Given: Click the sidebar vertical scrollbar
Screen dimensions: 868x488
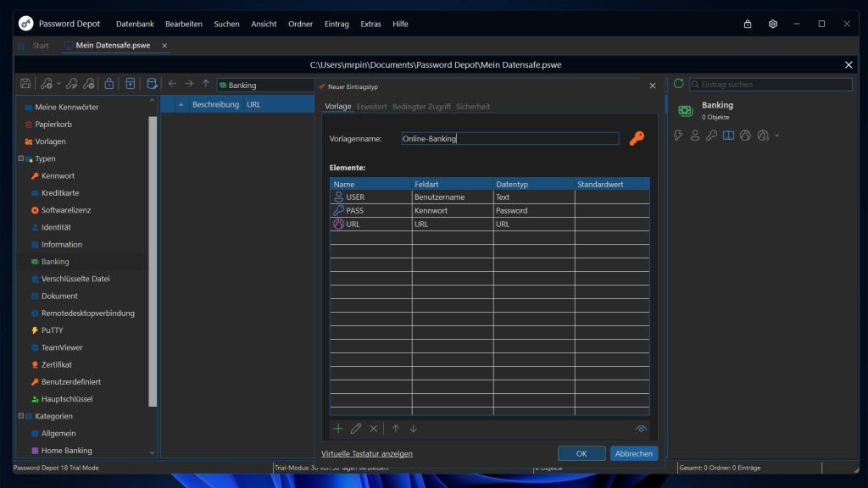Looking at the screenshot, I should (153, 261).
